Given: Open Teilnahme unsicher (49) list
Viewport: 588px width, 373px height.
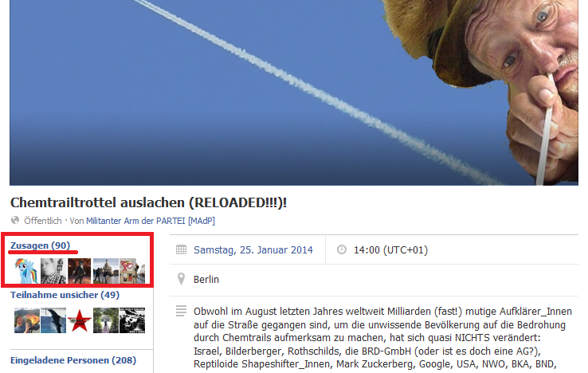Looking at the screenshot, I should pyautogui.click(x=65, y=295).
